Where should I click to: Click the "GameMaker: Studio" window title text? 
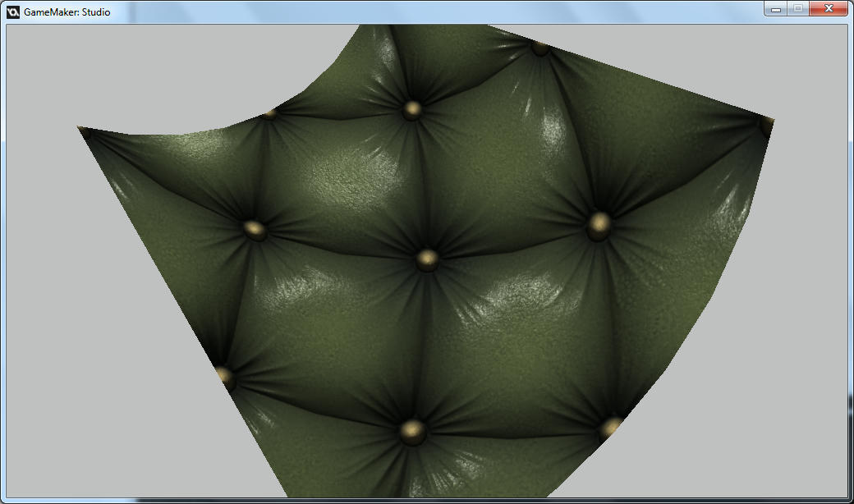point(67,12)
